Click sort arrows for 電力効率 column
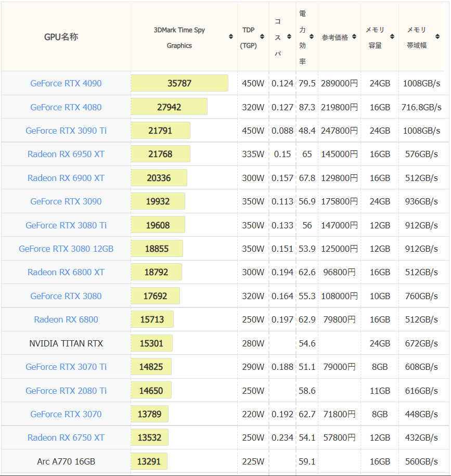The width and height of the screenshot is (451, 476). tap(312, 37)
